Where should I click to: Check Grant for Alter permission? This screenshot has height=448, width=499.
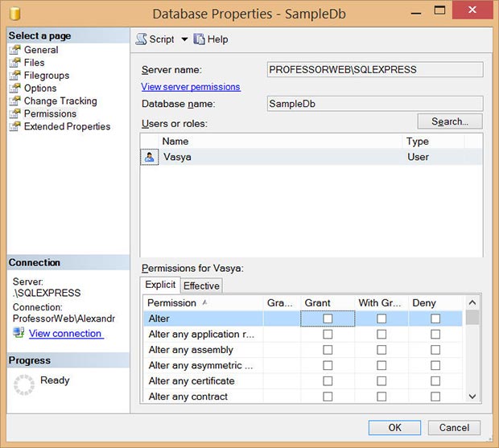tap(328, 319)
